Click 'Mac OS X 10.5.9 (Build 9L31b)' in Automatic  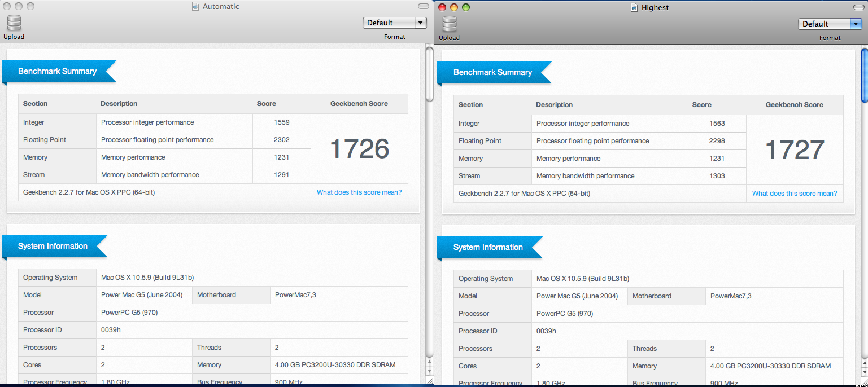[147, 278]
